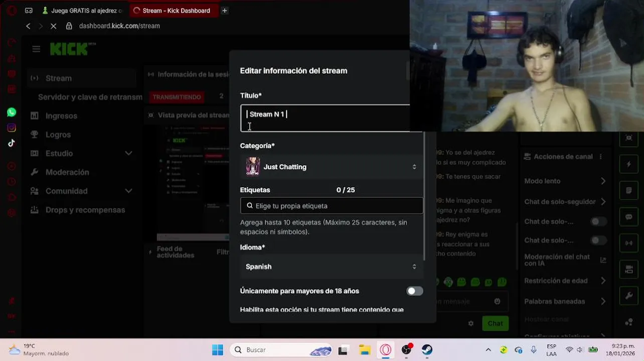Screen dimensions: 644x361
Task: Open File Explorer from the taskbar
Action: (x=364, y=349)
